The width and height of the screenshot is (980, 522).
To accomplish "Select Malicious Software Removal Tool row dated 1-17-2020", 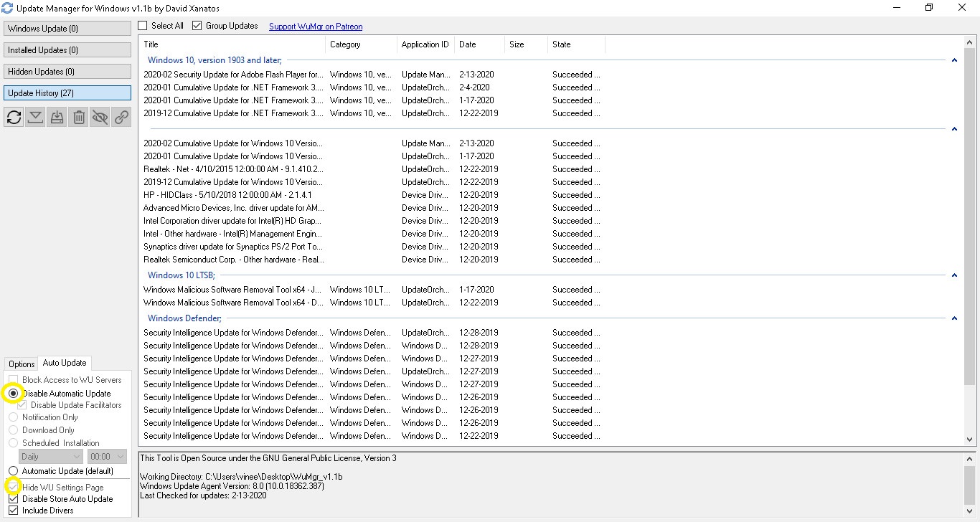I will point(372,290).
